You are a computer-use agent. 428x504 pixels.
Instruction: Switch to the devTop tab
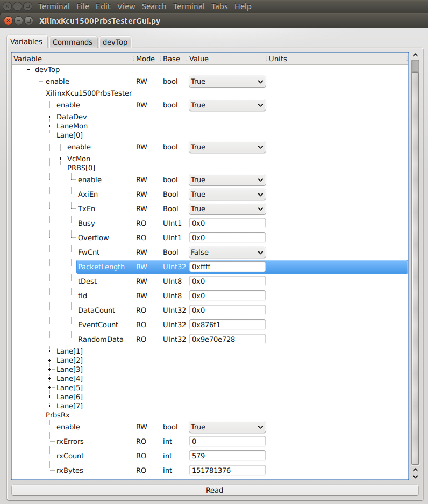click(x=115, y=42)
